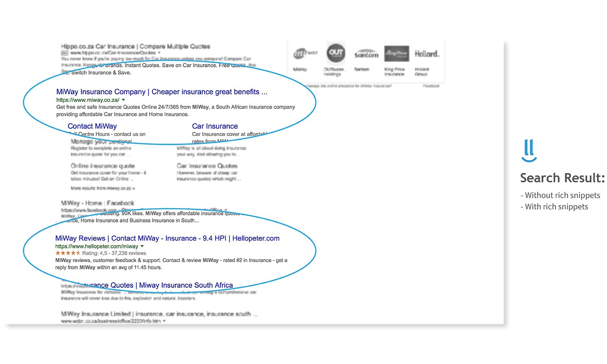Select '- Without rich snippets' text
607x364 pixels.
click(x=560, y=195)
